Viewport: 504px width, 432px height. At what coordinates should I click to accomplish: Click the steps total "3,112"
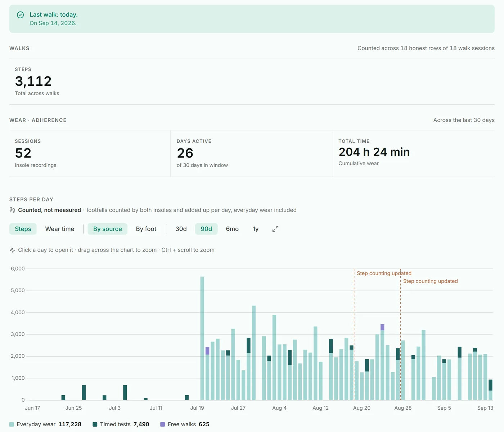33,81
